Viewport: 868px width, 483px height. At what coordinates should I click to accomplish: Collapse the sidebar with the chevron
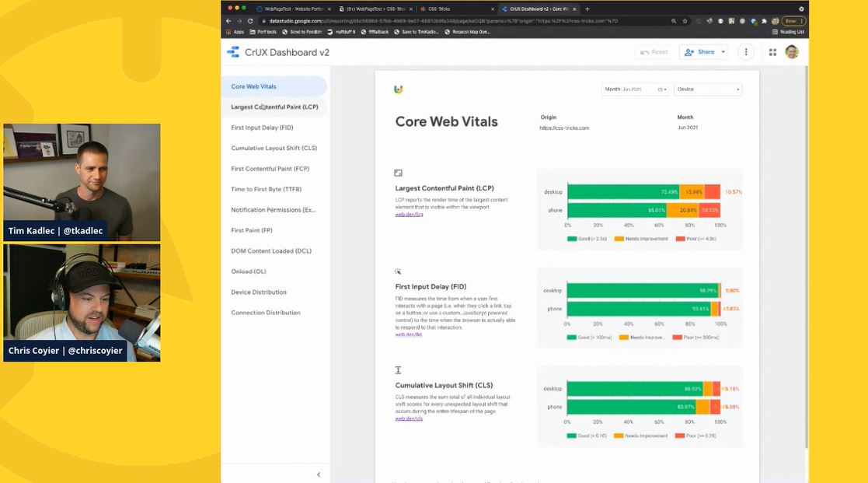319,474
